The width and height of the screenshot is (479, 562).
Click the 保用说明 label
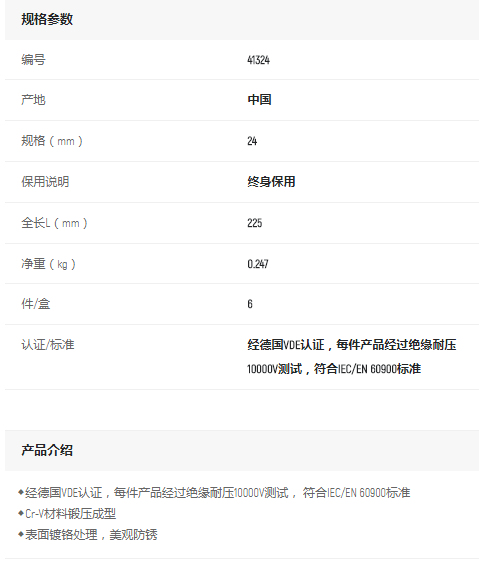(x=45, y=182)
